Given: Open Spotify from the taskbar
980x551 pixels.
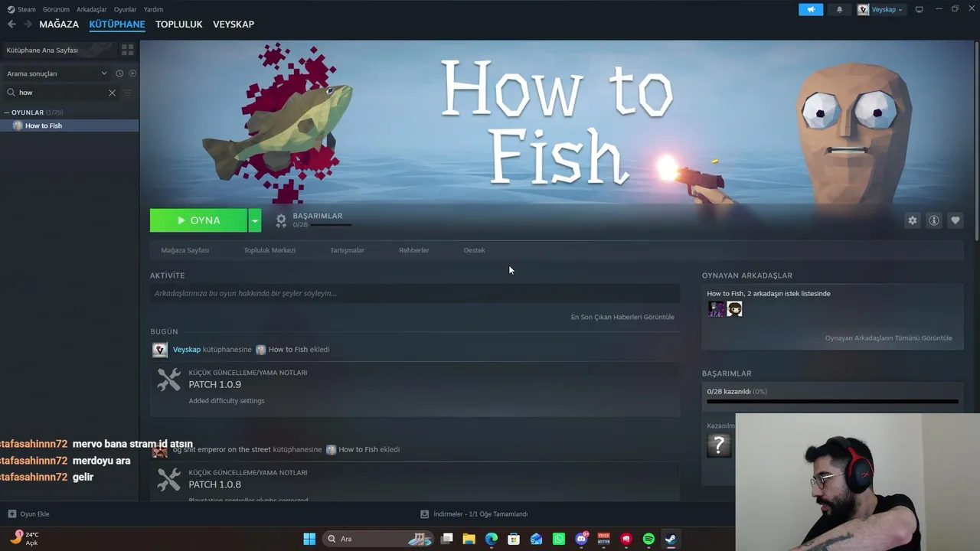Looking at the screenshot, I should tap(648, 539).
